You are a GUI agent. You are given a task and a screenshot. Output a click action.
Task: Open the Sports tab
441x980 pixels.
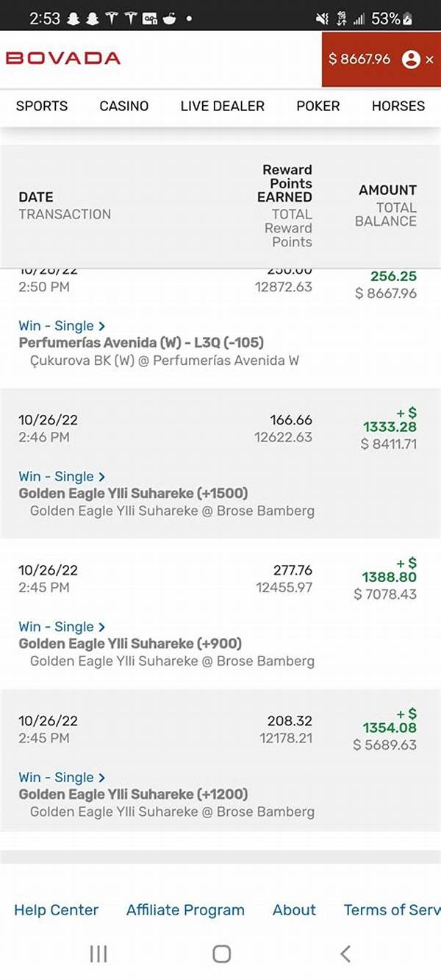42,106
